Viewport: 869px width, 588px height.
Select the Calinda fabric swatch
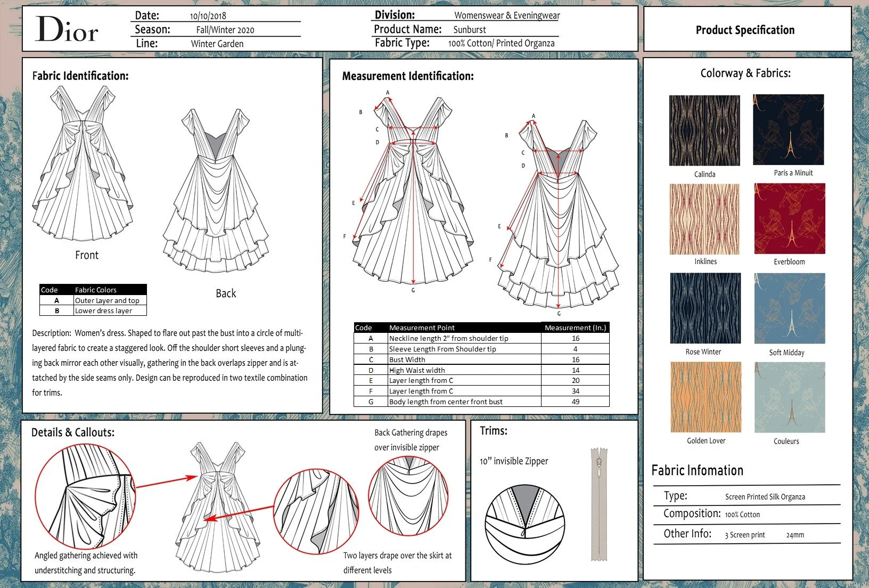704,130
